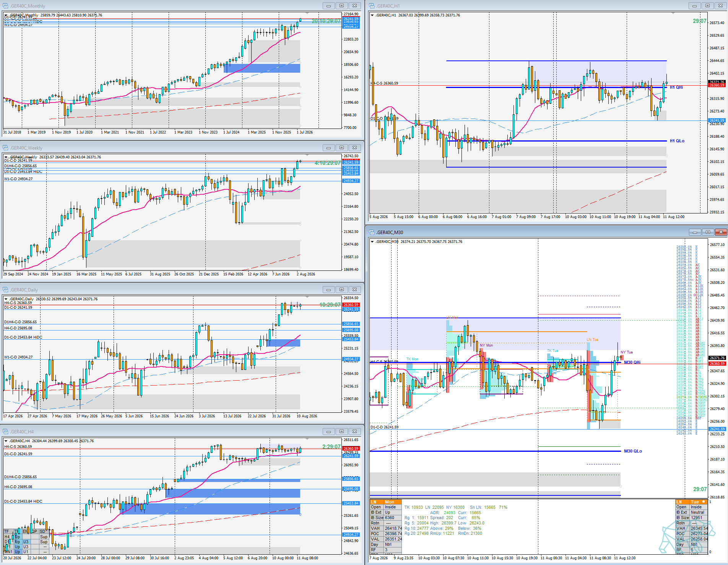Expand the triangle menu in H4 chart
This screenshot has height=565, width=728.
(x=6, y=441)
